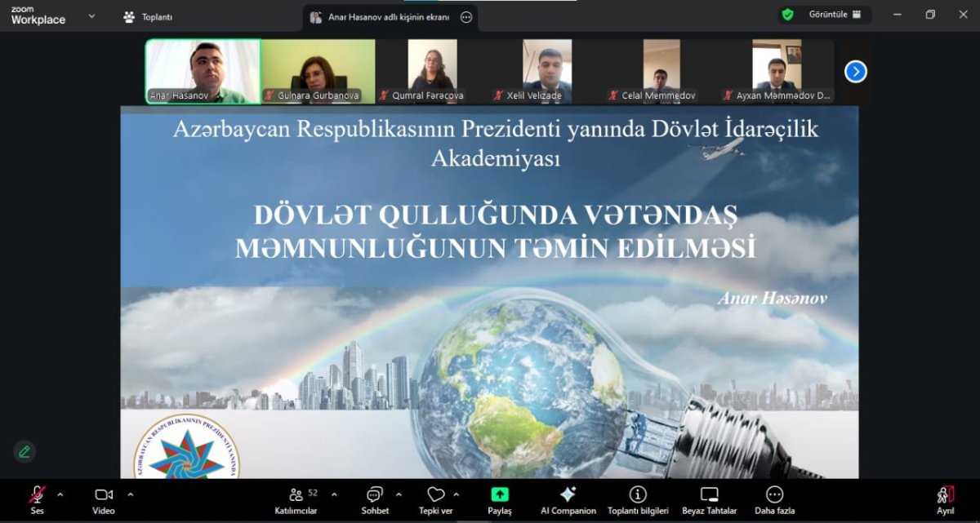Image resolution: width=980 pixels, height=523 pixels.
Task: Expand video options arrow next to Video
Action: click(x=130, y=494)
